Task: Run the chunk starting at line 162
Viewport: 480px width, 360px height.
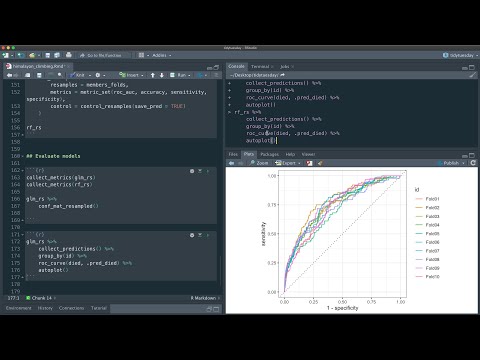Action: [208, 171]
